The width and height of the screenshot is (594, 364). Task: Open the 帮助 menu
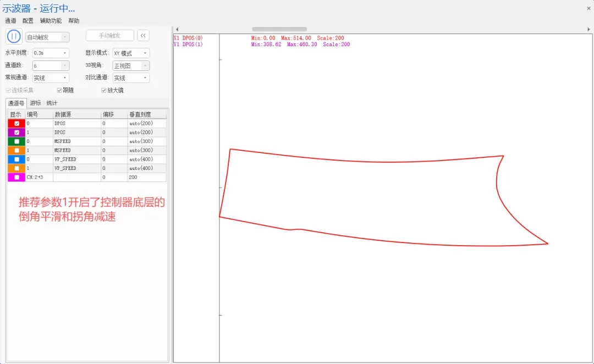(74, 21)
